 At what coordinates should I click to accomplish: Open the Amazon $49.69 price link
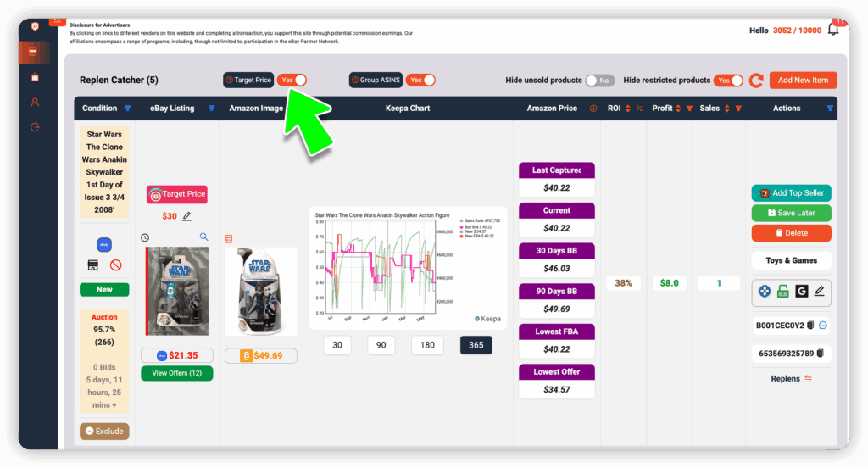pyautogui.click(x=261, y=355)
